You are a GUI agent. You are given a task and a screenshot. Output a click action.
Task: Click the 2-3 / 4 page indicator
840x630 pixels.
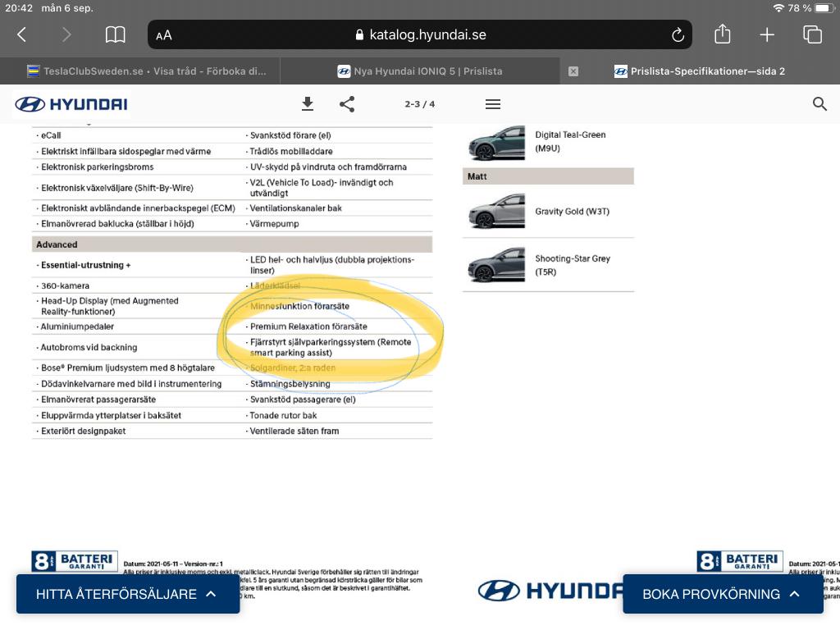[419, 104]
